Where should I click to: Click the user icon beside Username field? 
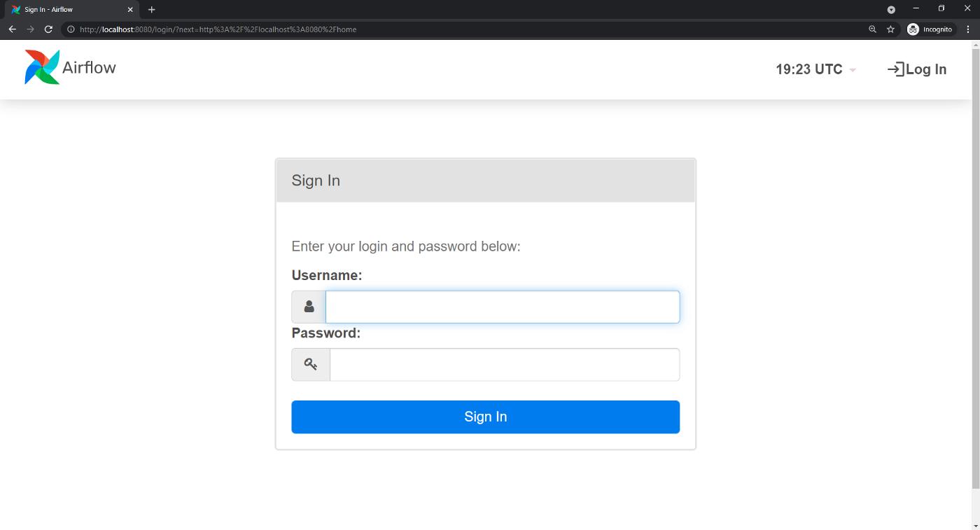click(x=309, y=307)
